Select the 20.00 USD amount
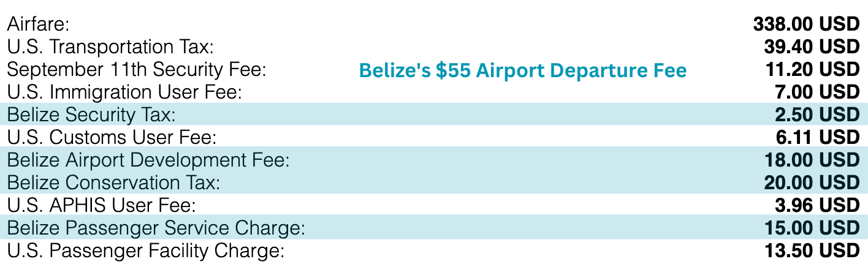 point(812,182)
